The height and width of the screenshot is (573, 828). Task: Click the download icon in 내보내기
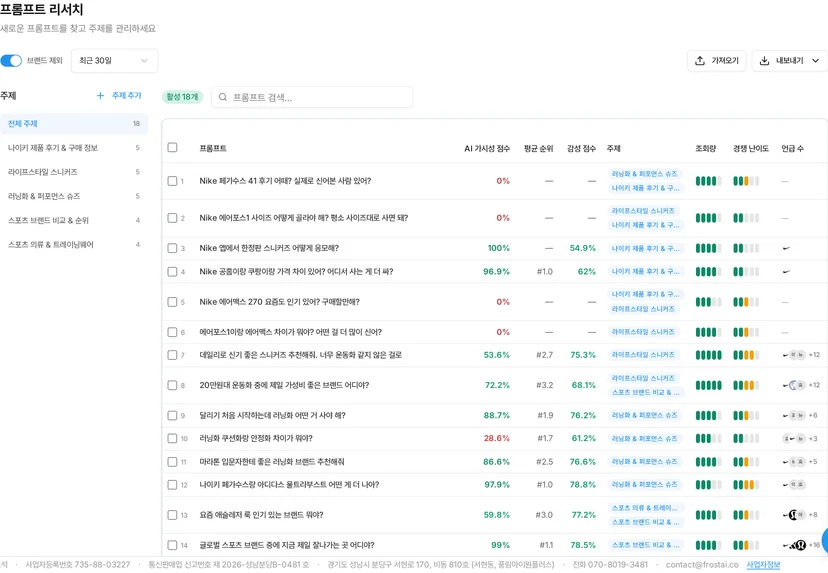[764, 61]
